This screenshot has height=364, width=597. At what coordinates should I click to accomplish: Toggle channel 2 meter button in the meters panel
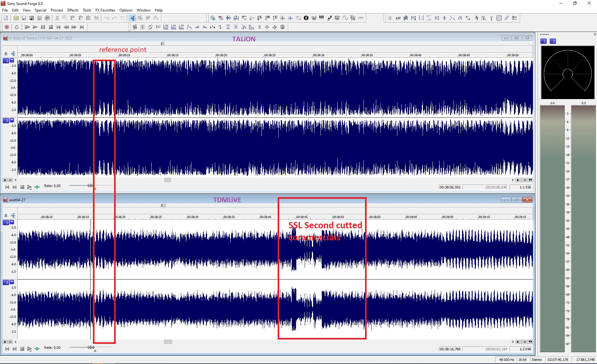pyautogui.click(x=553, y=41)
